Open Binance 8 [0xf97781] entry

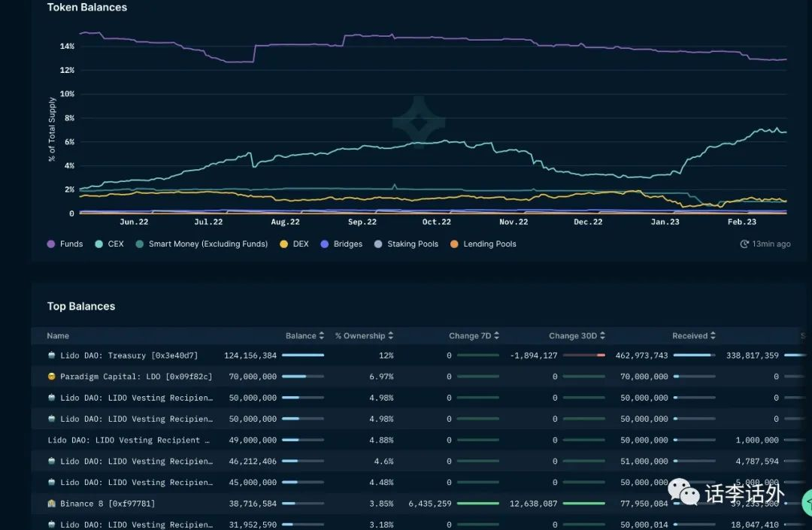click(108, 504)
